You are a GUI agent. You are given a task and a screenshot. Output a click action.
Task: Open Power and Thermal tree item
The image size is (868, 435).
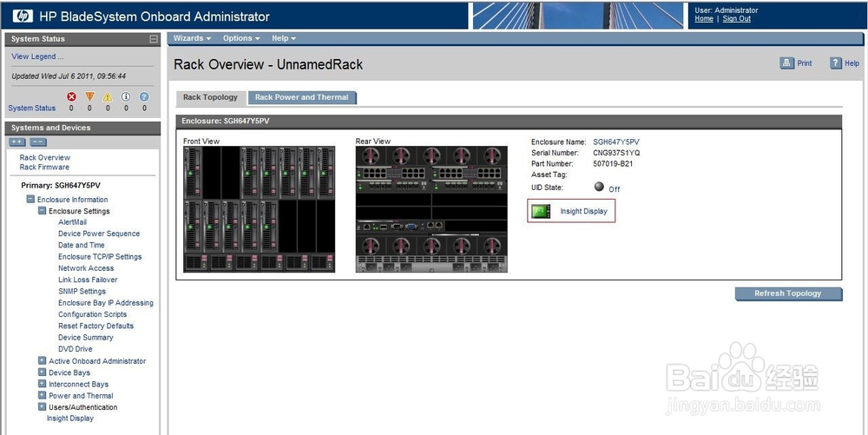tap(81, 396)
